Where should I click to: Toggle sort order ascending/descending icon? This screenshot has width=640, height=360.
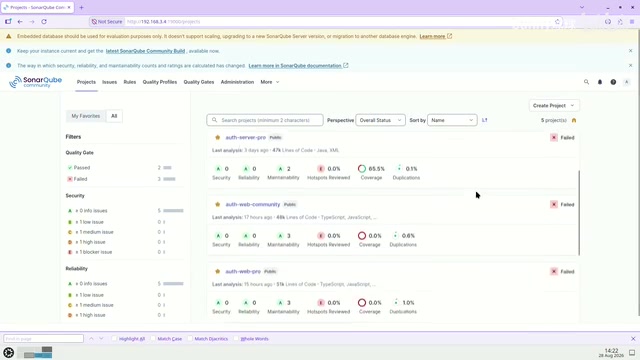484,120
